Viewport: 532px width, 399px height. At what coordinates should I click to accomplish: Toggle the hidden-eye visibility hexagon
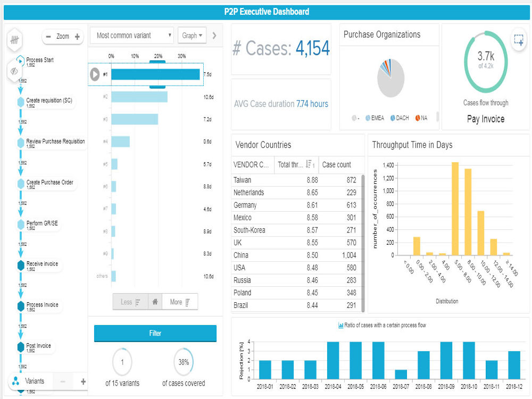click(14, 71)
